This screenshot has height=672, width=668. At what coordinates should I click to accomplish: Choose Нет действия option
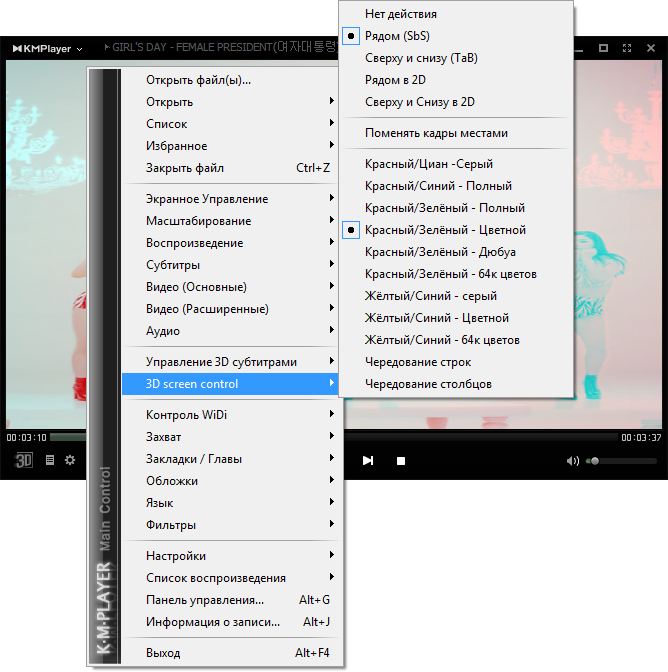pos(456,14)
